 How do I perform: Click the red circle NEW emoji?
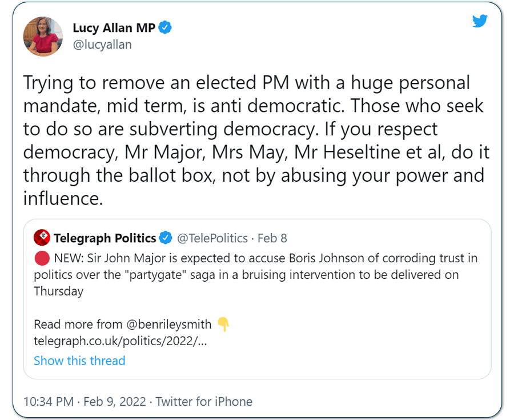point(42,258)
